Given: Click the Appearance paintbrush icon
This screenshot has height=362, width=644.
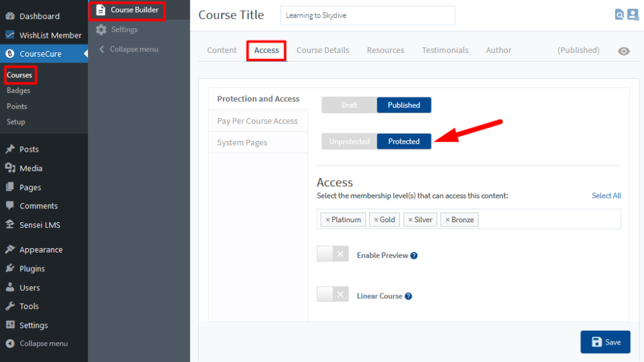Looking at the screenshot, I should [x=10, y=249].
